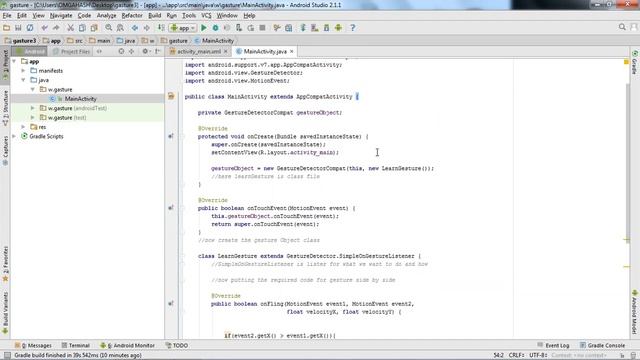The image size is (640, 360).
Task: Click Scroll from Source target icon
Action: click(121, 51)
